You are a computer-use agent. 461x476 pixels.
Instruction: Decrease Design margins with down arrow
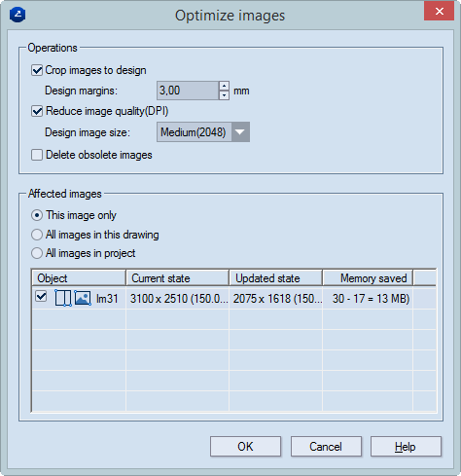pos(224,95)
